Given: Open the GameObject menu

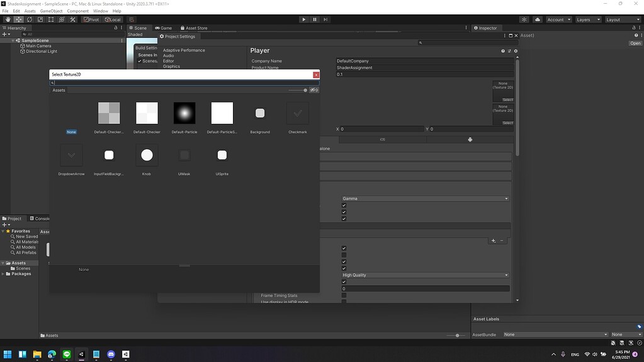Looking at the screenshot, I should pos(51,11).
